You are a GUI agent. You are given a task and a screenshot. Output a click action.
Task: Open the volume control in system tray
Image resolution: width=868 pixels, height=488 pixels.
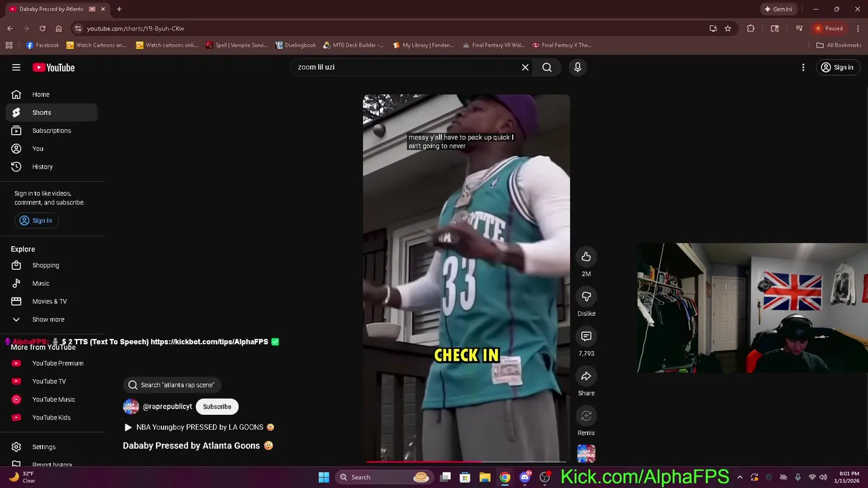pos(823,477)
